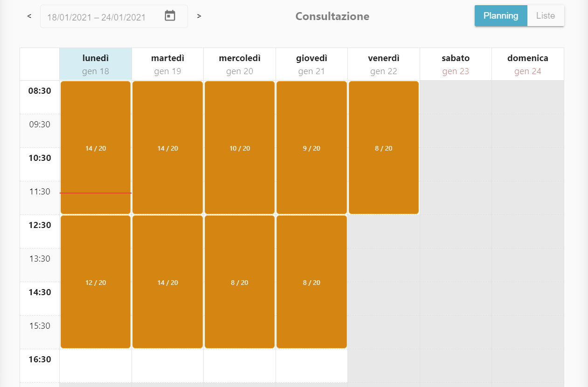The height and width of the screenshot is (387, 588).
Task: Click the 15:30 time label
Action: click(40, 326)
